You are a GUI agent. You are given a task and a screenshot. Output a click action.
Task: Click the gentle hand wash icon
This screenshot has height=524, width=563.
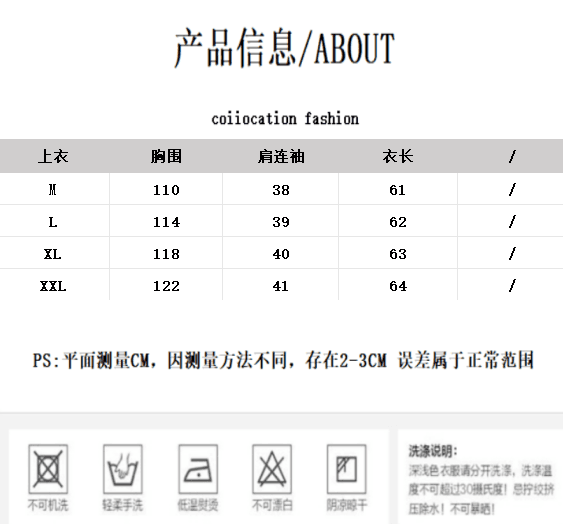pos(123,469)
